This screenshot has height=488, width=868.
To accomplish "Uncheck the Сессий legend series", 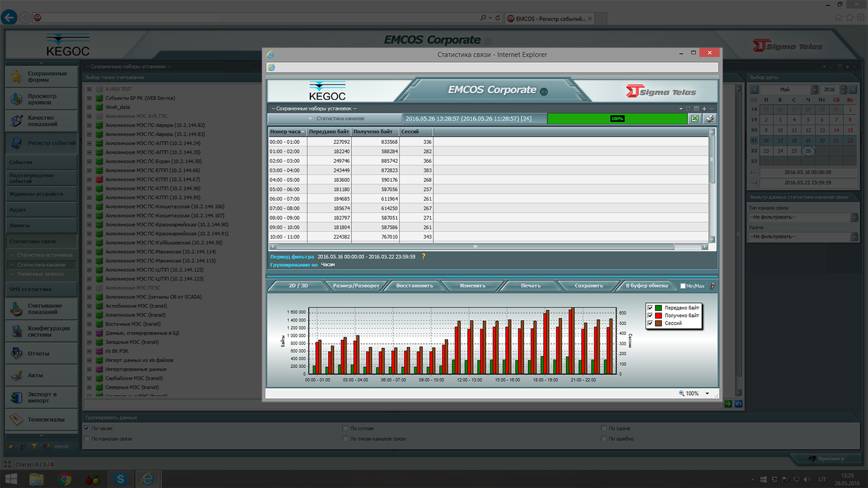I will (650, 323).
